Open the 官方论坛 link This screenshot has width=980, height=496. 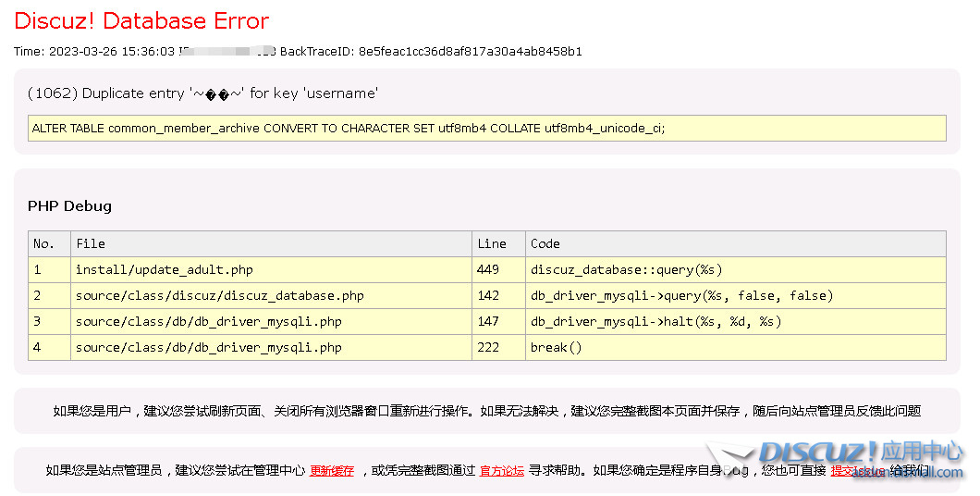(x=501, y=471)
